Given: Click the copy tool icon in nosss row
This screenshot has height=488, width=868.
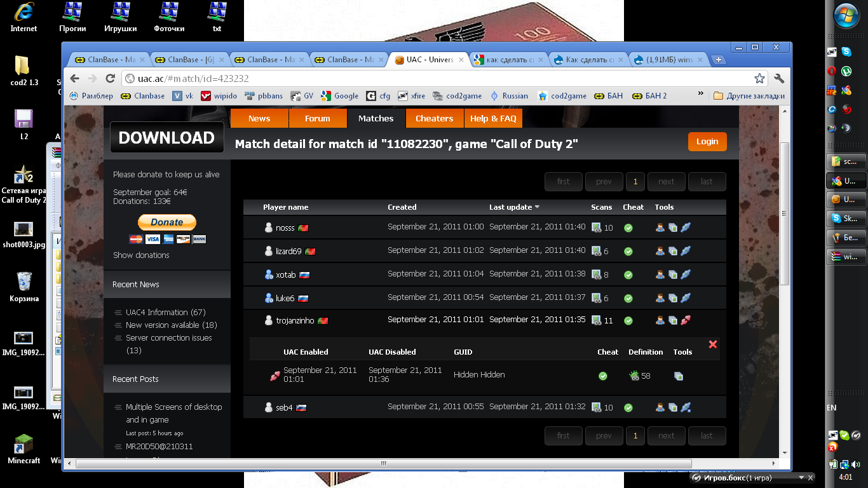Looking at the screenshot, I should click(x=673, y=227).
